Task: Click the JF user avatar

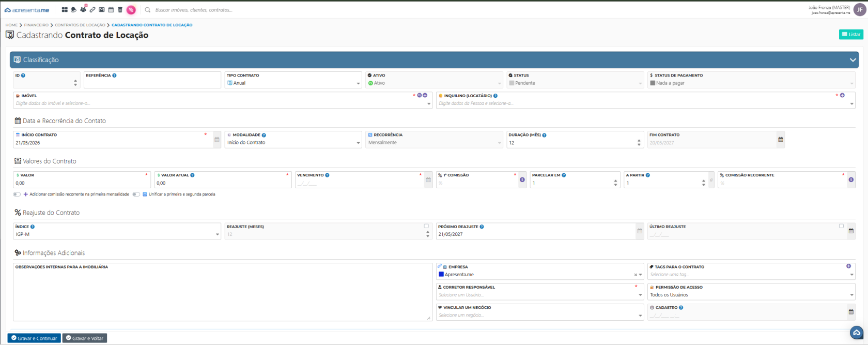Action: click(x=860, y=10)
